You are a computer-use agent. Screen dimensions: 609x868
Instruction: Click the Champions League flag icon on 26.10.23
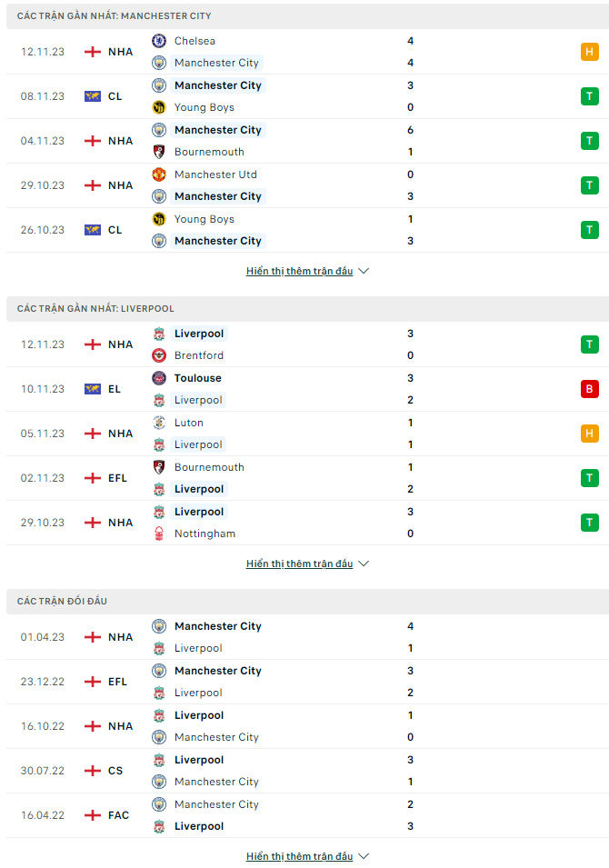pos(93,230)
